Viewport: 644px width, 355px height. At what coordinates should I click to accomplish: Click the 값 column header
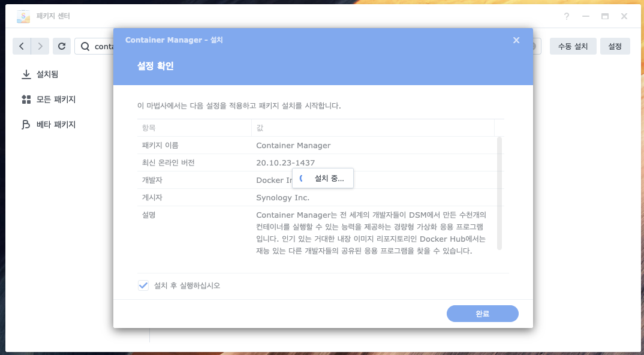coord(373,128)
